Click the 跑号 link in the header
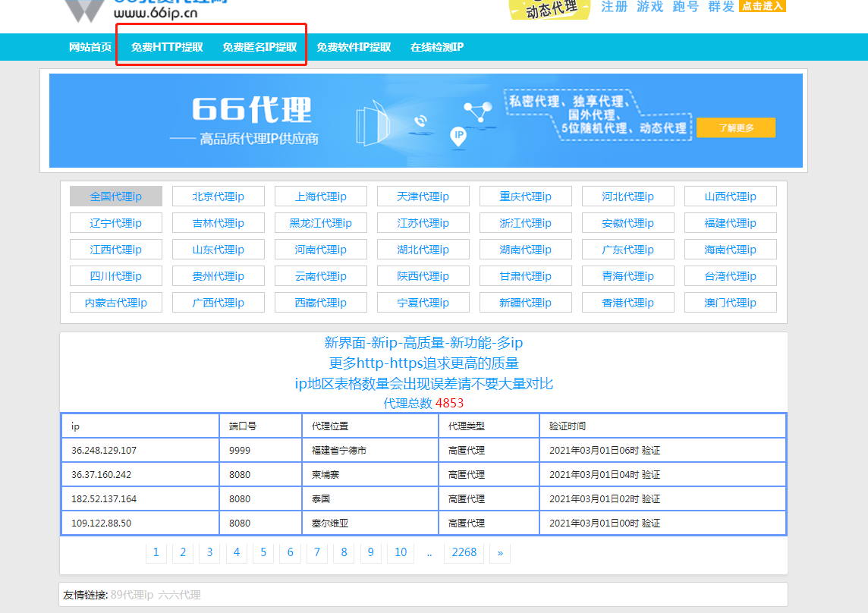 click(685, 7)
